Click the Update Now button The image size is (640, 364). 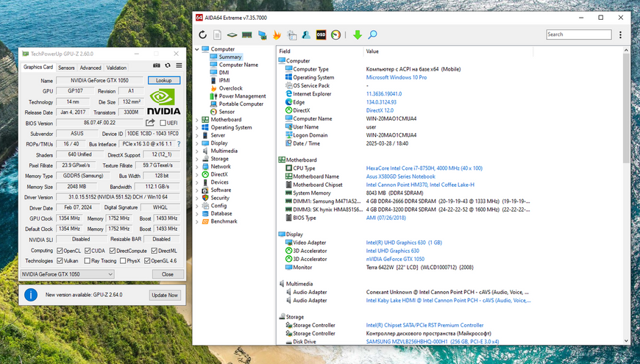pyautogui.click(x=165, y=295)
